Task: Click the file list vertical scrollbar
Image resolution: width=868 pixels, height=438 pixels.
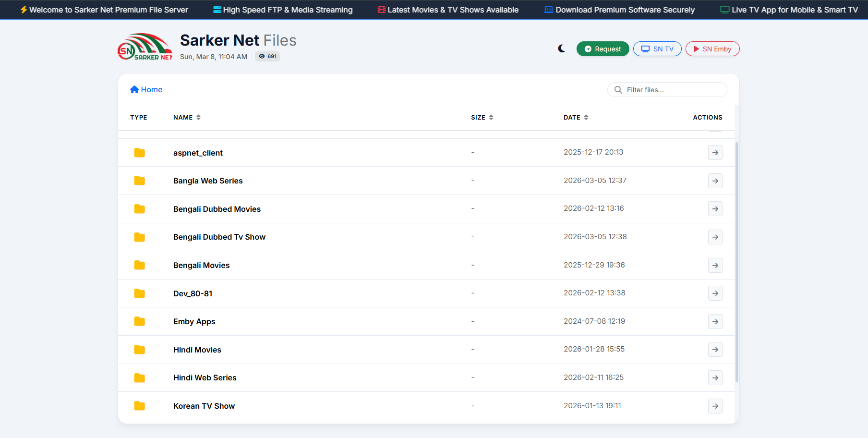Action: point(737,262)
